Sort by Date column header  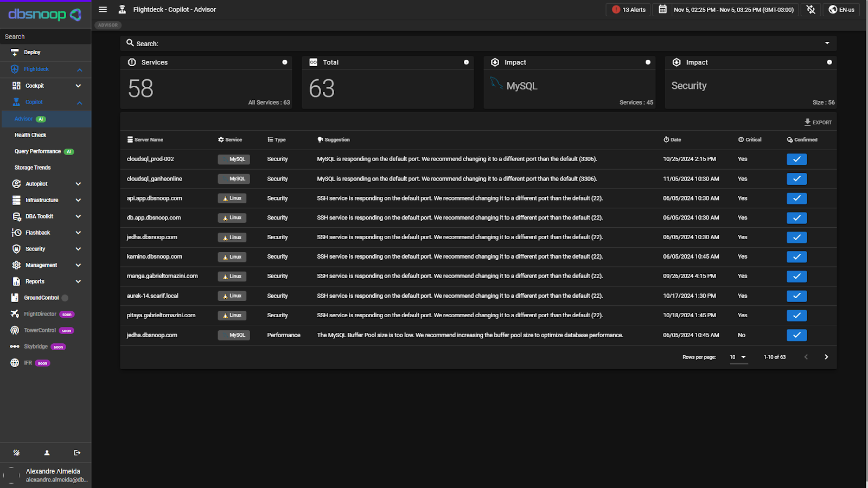click(672, 140)
